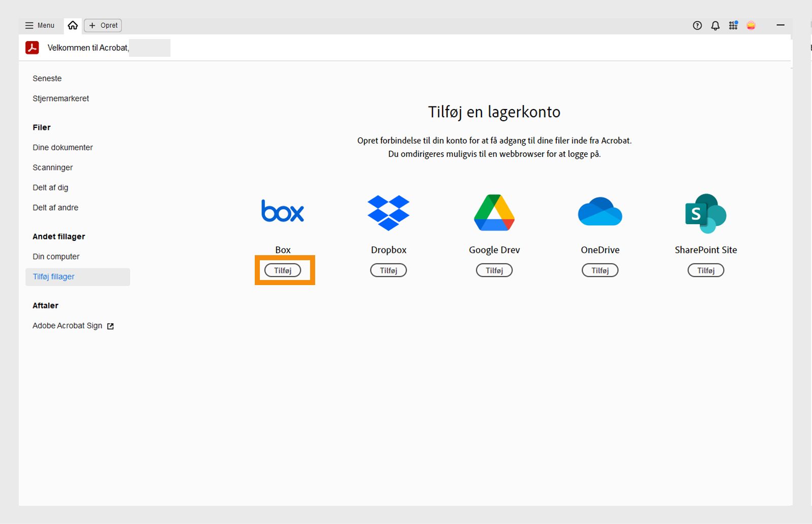812x524 pixels.
Task: Switch to Home using the house icon
Action: coord(73,25)
